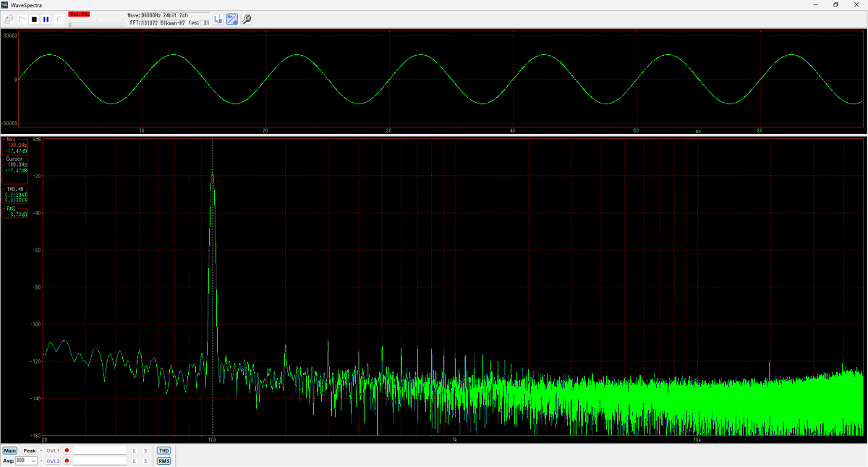Toggle the Peak hold button
Image resolution: width=868 pixels, height=467 pixels.
coord(30,450)
